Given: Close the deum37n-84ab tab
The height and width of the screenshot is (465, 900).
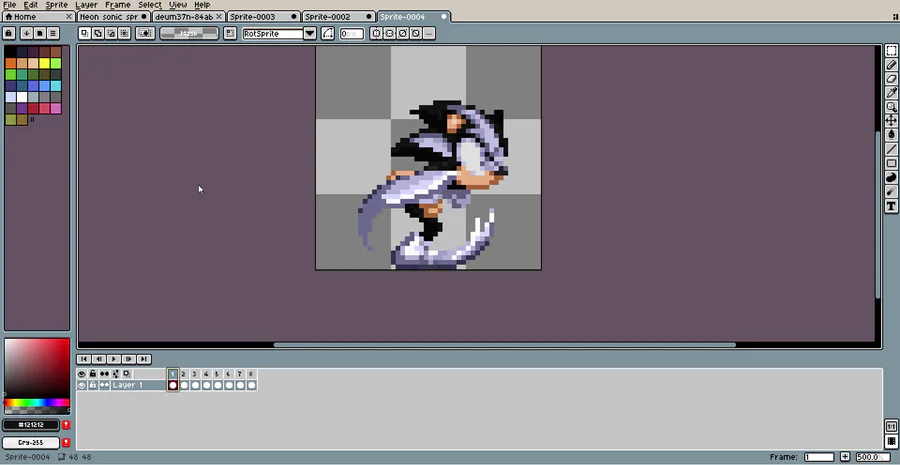Looking at the screenshot, I should (219, 17).
